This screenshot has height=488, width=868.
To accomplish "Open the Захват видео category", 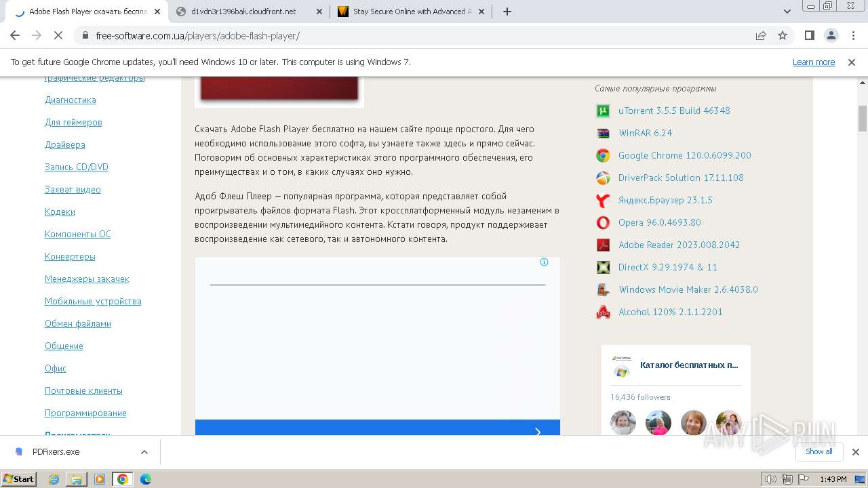I will click(x=73, y=190).
